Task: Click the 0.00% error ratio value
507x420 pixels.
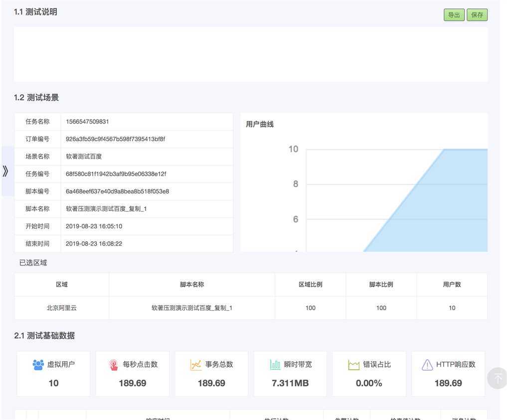Action: pyautogui.click(x=369, y=384)
